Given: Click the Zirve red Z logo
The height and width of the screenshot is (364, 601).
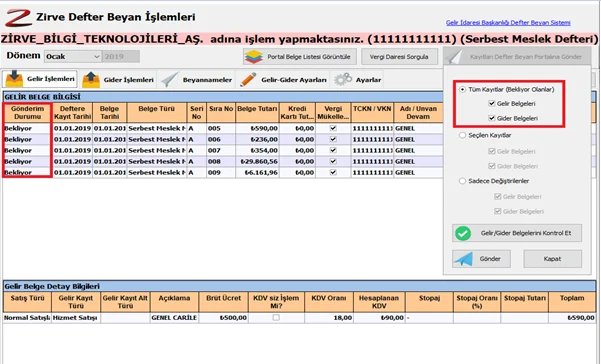Looking at the screenshot, I should [x=18, y=18].
